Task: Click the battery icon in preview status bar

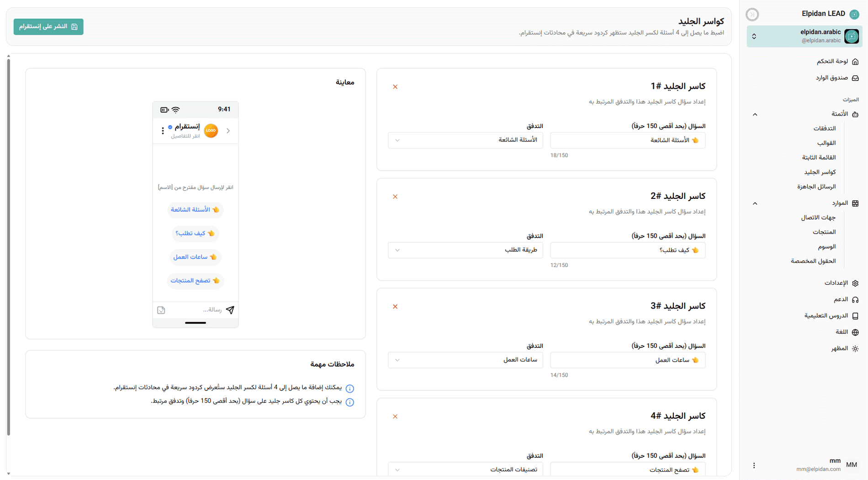Action: click(x=164, y=110)
